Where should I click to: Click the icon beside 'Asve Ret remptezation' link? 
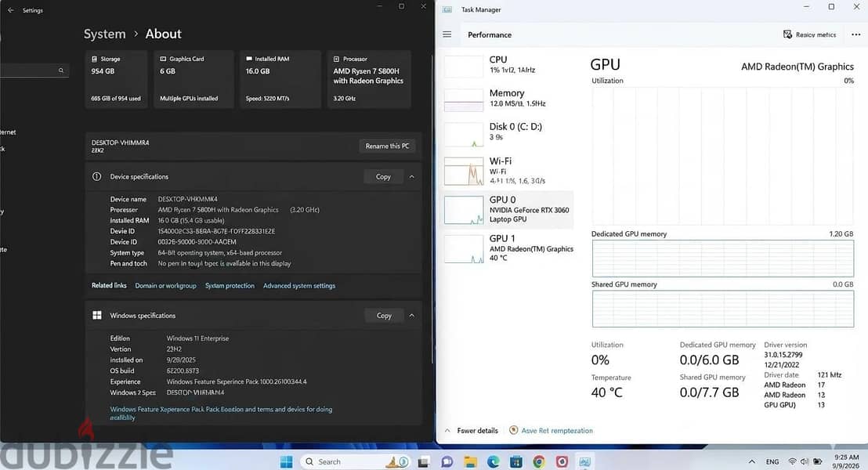[513, 430]
